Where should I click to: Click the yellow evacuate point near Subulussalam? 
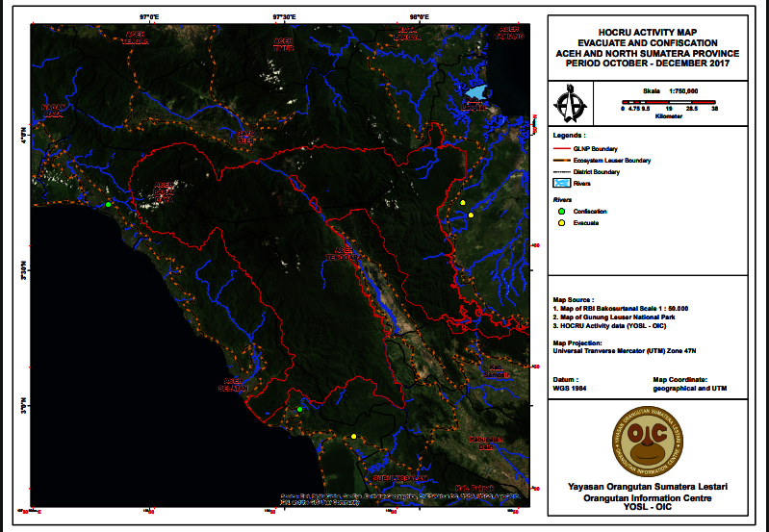point(354,437)
